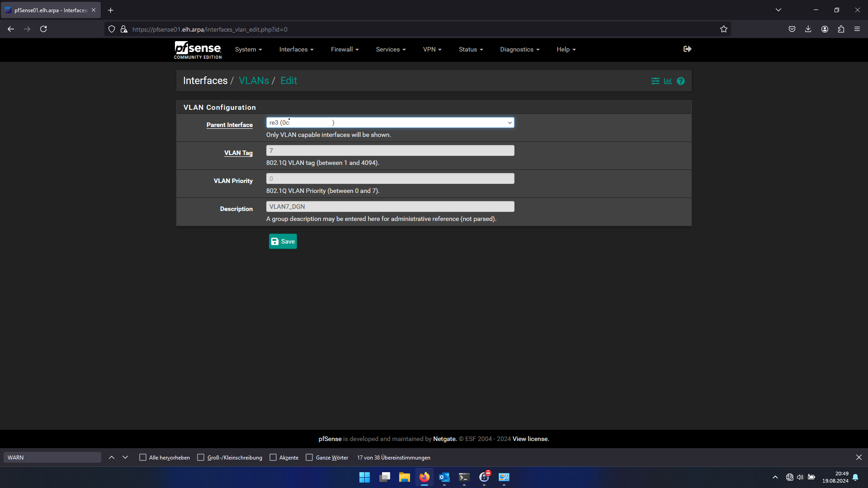Click the VLAN Tag label
The width and height of the screenshot is (868, 488).
[x=238, y=153]
